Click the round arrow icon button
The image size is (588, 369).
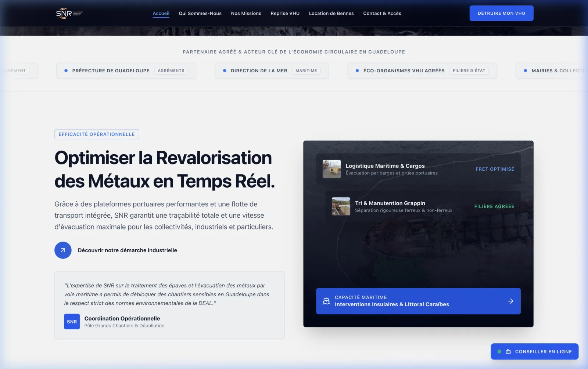tap(63, 250)
